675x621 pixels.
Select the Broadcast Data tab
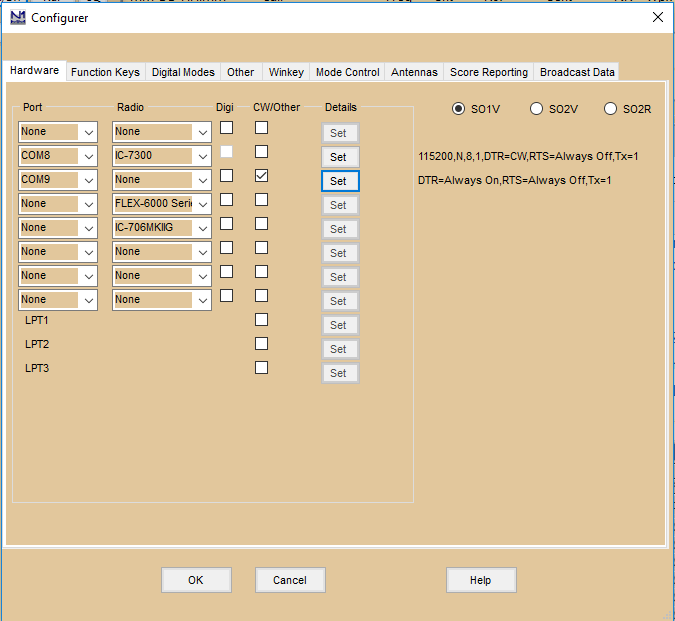click(x=577, y=72)
